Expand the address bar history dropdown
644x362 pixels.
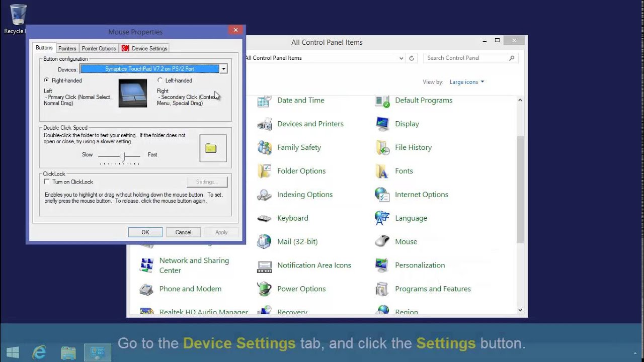click(401, 58)
